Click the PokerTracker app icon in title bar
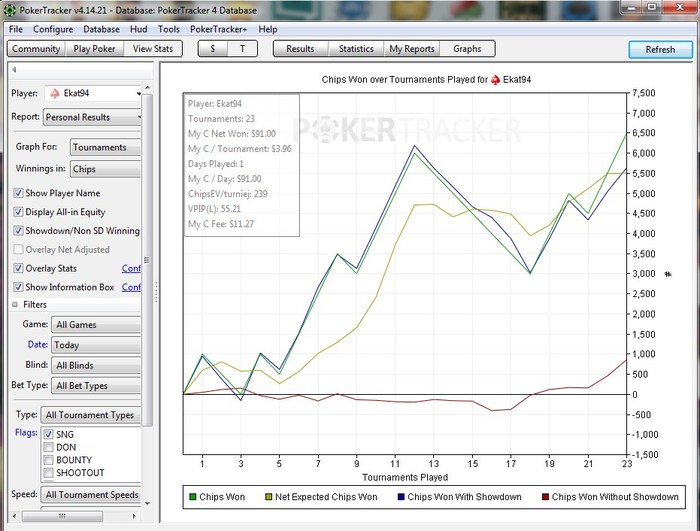This screenshot has width=700, height=531. tap(9, 9)
